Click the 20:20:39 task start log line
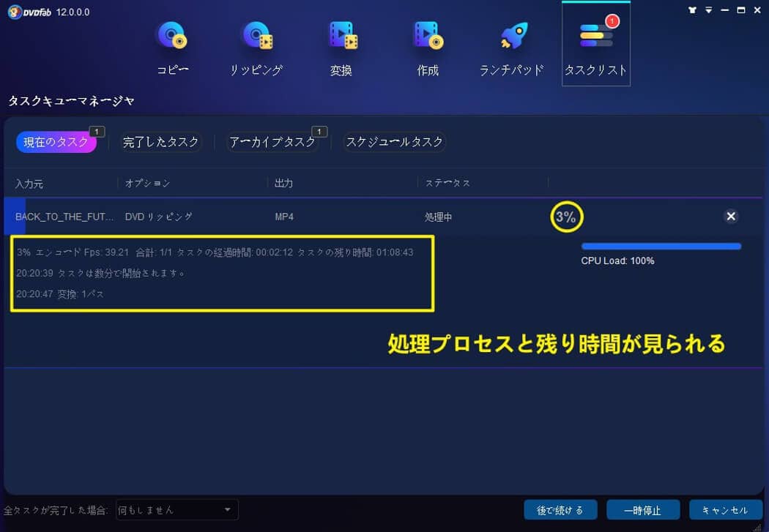This screenshot has height=532, width=769. click(100, 273)
